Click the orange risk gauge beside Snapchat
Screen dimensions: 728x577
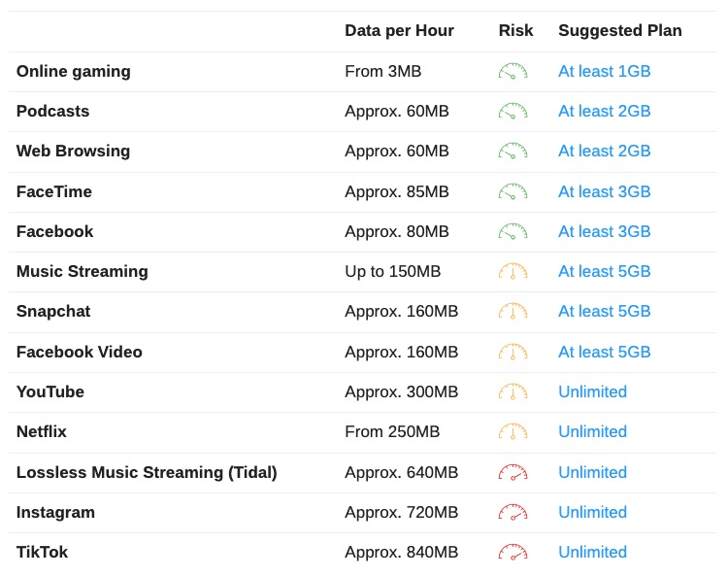(x=513, y=311)
